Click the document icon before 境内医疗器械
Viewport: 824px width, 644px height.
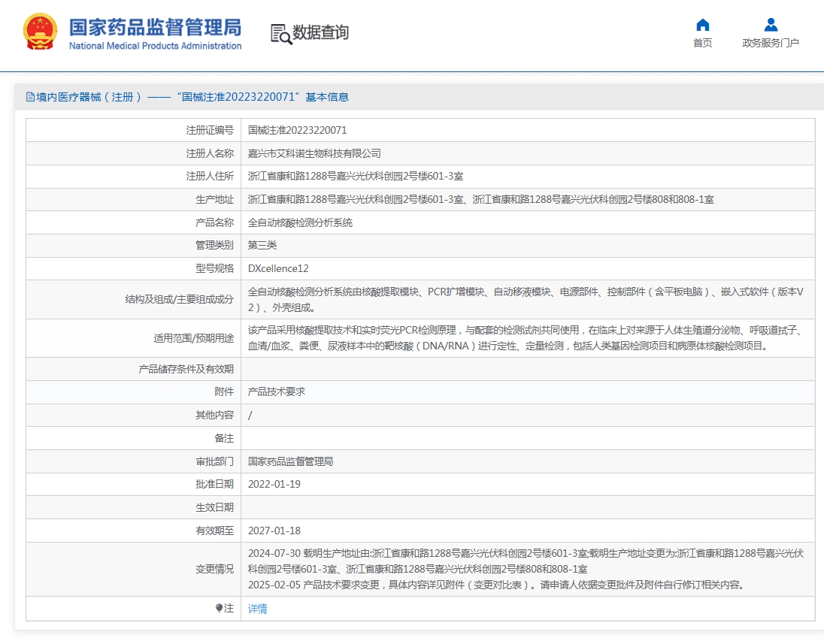tap(31, 97)
